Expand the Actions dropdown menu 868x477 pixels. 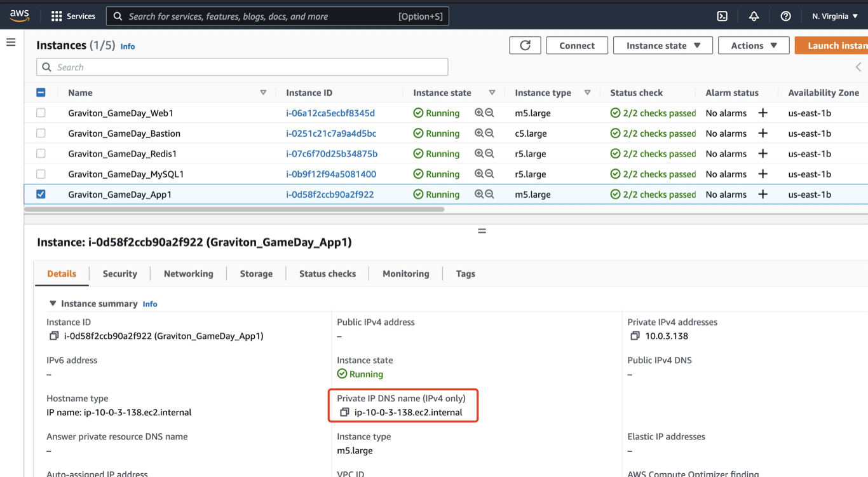coord(754,45)
